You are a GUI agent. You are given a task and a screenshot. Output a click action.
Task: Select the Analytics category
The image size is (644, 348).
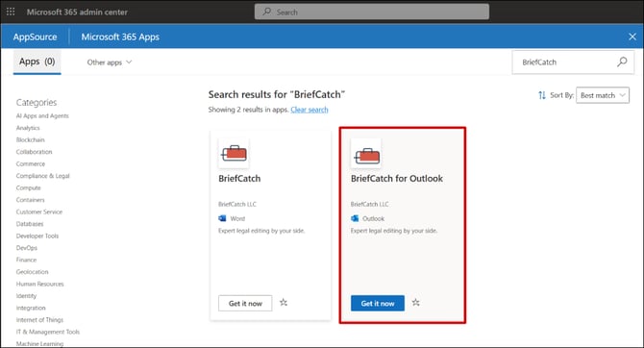pyautogui.click(x=28, y=128)
